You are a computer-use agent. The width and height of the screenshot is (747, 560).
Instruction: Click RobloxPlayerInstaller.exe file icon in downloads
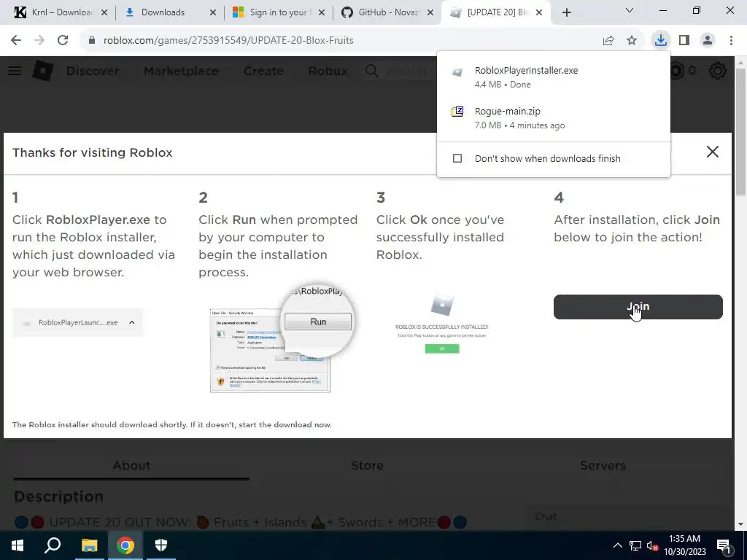pyautogui.click(x=457, y=72)
